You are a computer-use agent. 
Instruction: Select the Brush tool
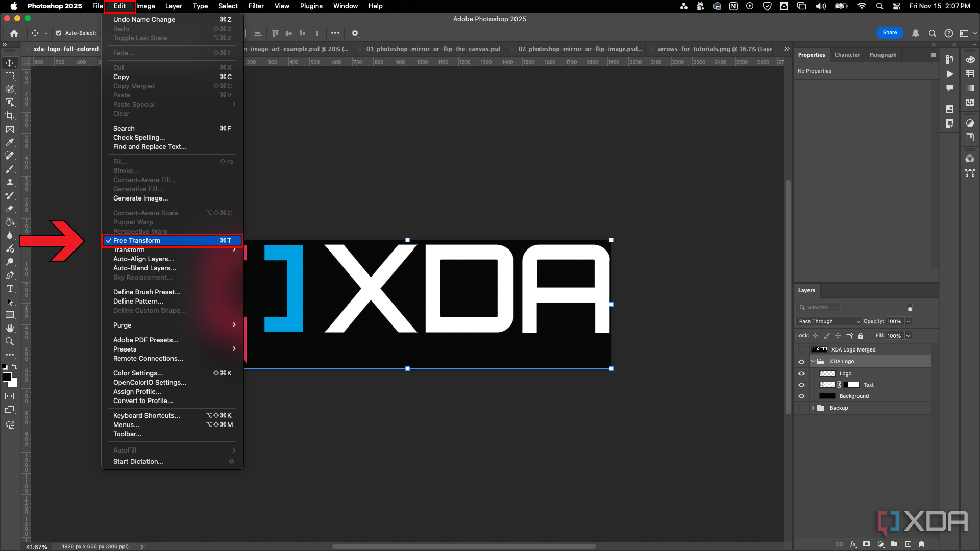point(10,169)
